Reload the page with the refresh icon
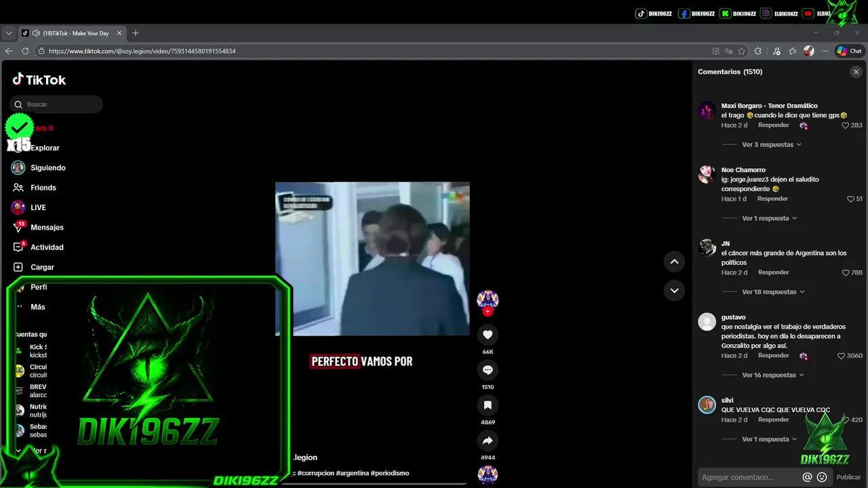The height and width of the screenshot is (488, 868). (25, 51)
